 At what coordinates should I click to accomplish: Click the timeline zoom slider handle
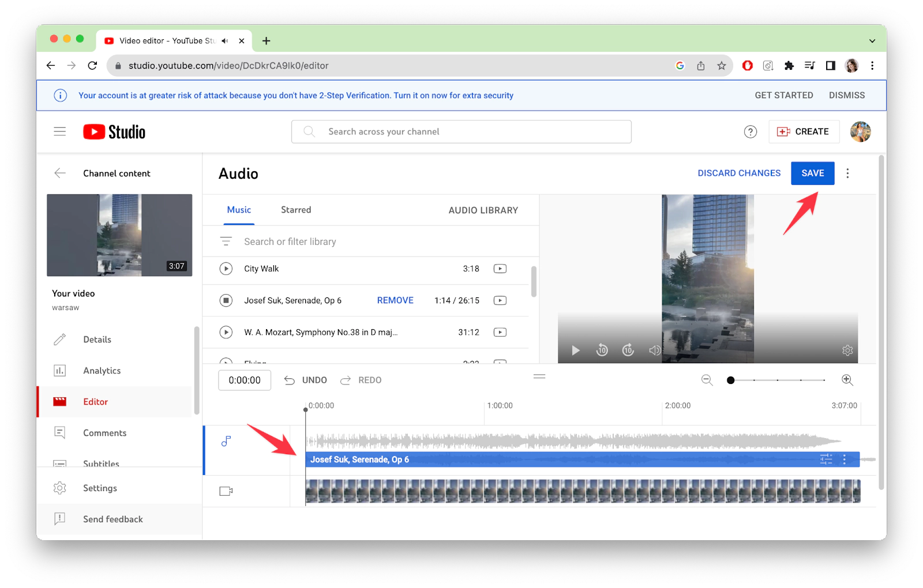click(731, 380)
